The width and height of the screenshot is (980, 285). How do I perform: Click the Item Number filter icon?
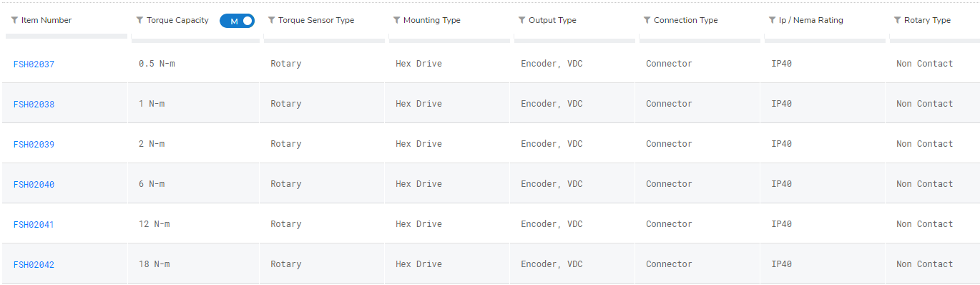tap(14, 20)
